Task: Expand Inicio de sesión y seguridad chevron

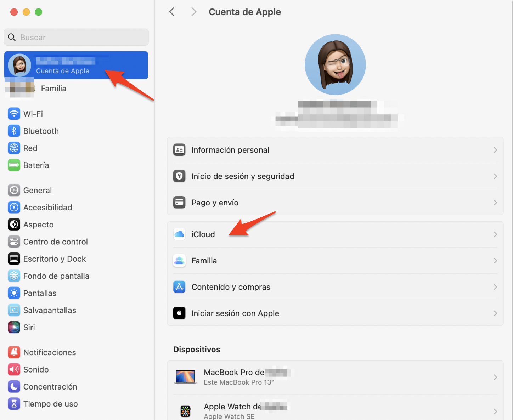Action: point(495,176)
